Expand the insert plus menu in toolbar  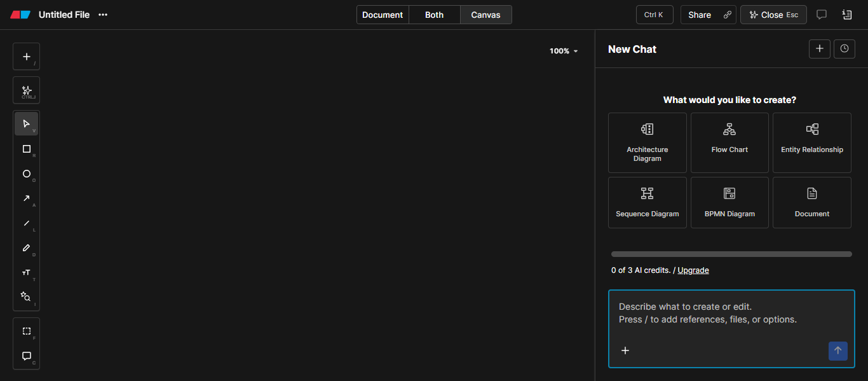pos(27,57)
